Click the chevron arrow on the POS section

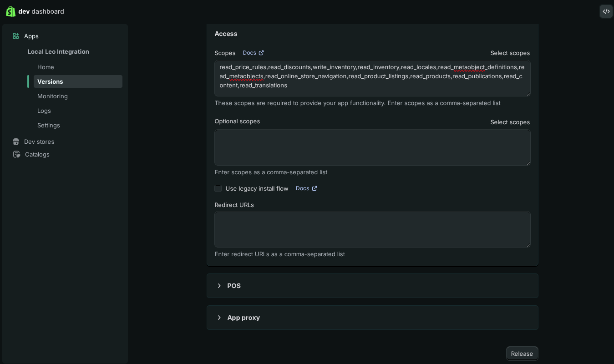(219, 286)
